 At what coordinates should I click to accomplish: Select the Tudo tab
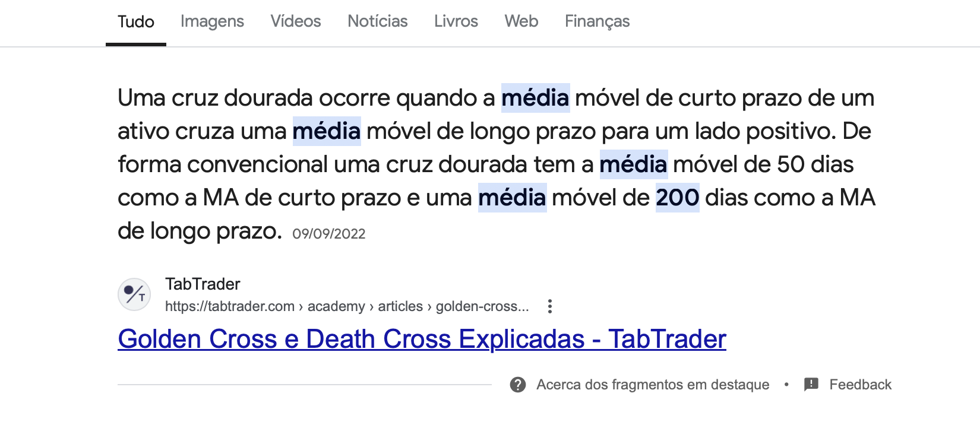tap(136, 21)
